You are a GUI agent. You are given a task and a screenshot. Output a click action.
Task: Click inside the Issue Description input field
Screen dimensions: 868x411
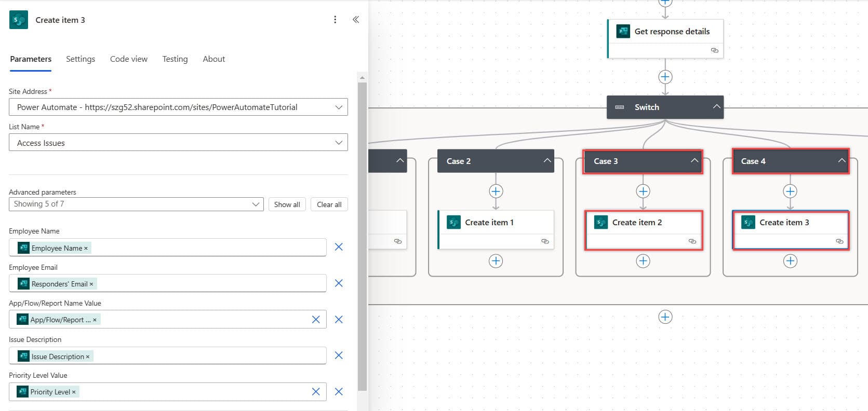pyautogui.click(x=167, y=356)
